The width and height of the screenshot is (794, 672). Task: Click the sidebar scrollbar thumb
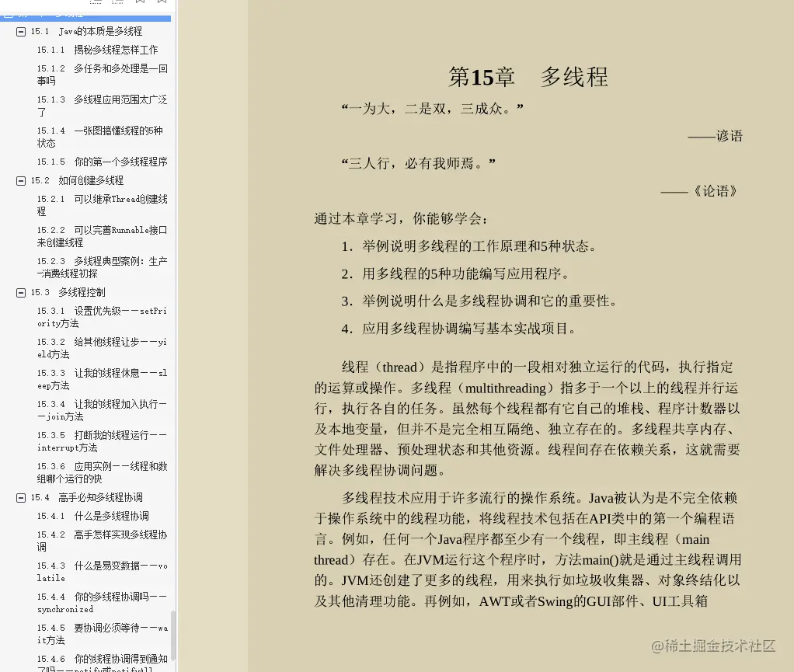173,633
